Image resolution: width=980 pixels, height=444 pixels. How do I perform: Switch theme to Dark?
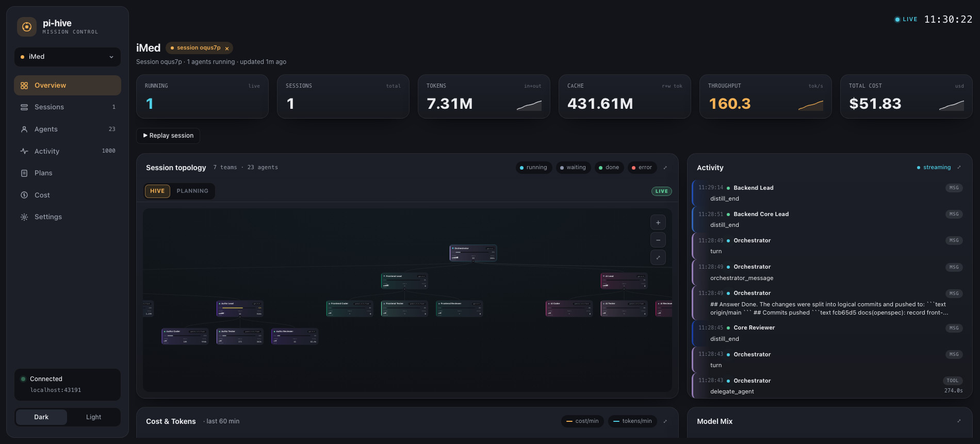pos(41,417)
